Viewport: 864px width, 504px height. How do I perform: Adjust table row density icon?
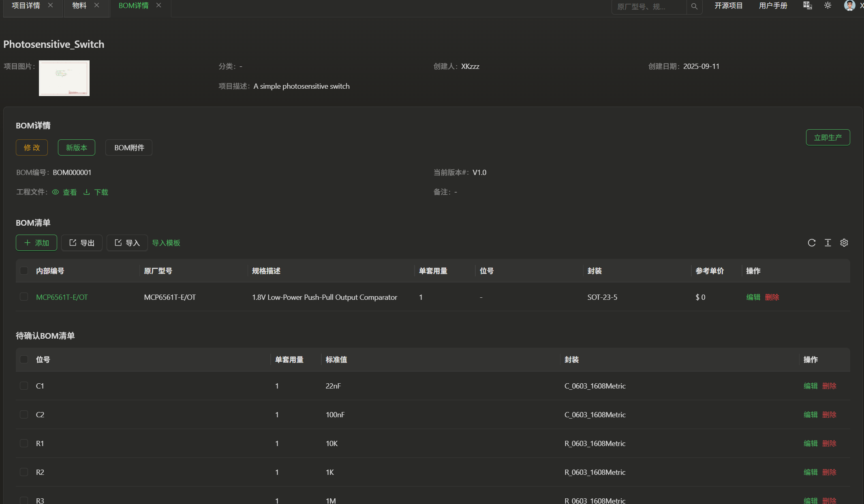[828, 243]
